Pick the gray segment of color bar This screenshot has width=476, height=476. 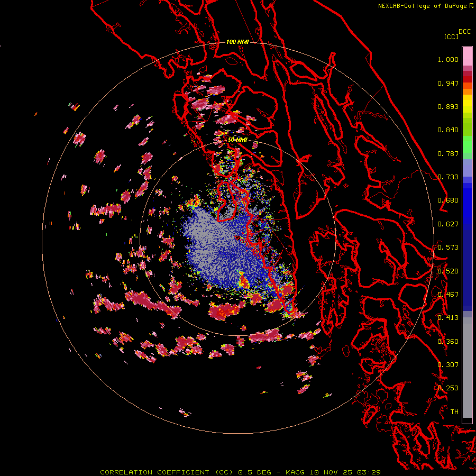pyautogui.click(x=467, y=368)
